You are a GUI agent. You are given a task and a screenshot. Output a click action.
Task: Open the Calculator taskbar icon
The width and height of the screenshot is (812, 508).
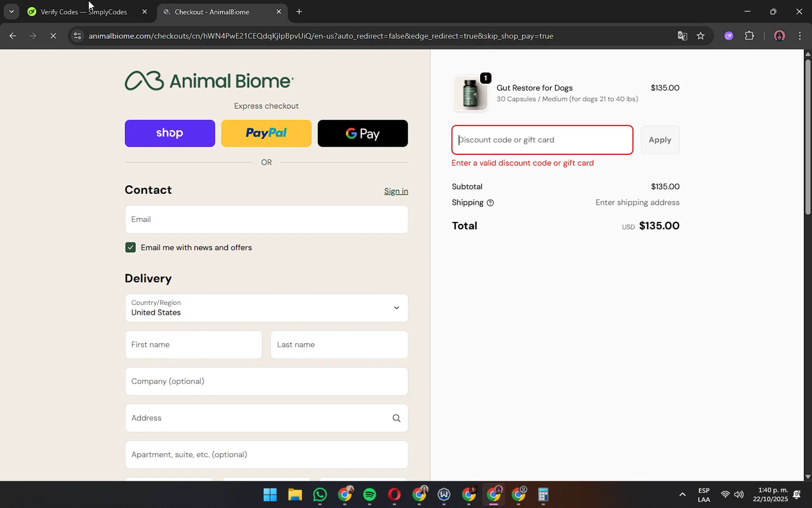point(543,495)
